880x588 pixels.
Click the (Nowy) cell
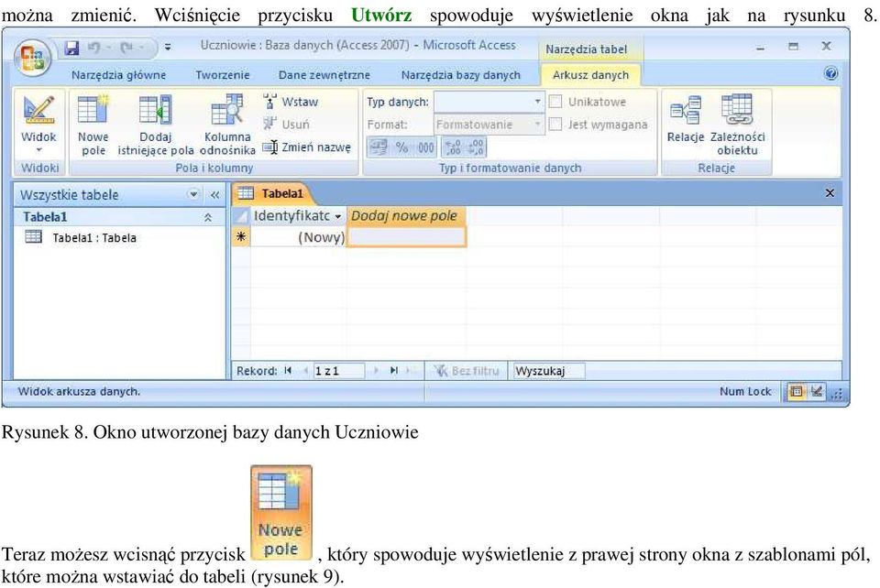[298, 237]
